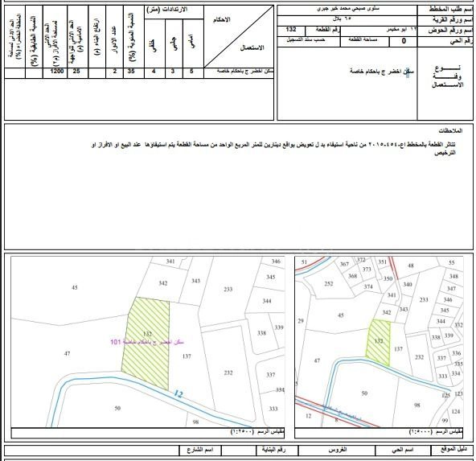Click parcel 124 on the overview map
Screen dimensions: 476x461
[456, 412]
